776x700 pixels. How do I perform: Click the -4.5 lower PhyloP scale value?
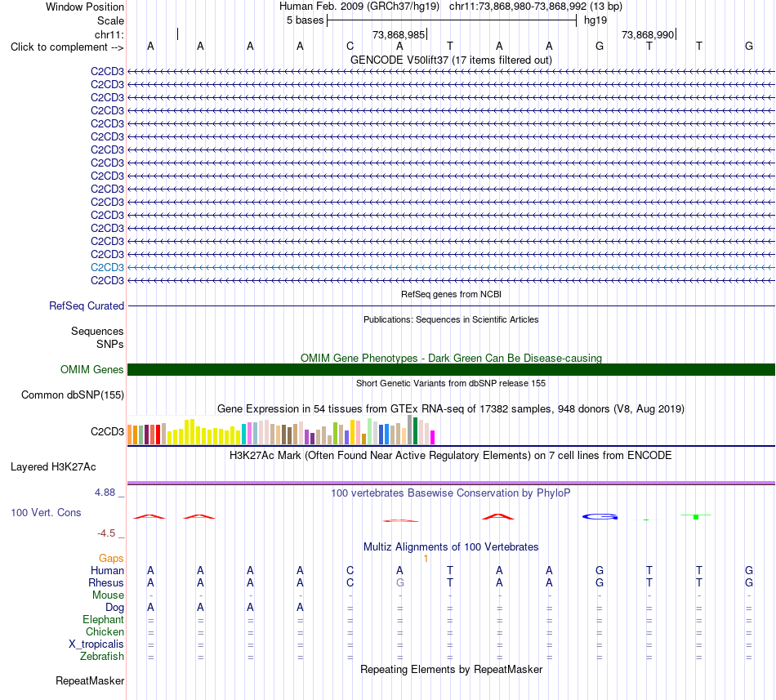pos(106,533)
